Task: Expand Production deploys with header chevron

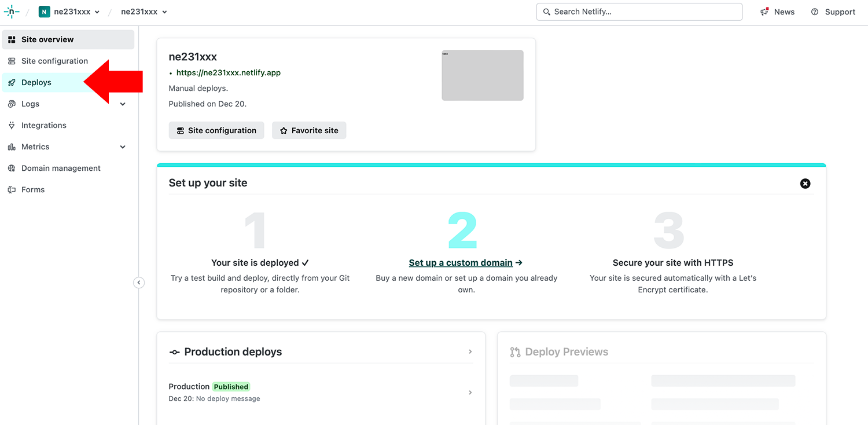Action: click(470, 351)
